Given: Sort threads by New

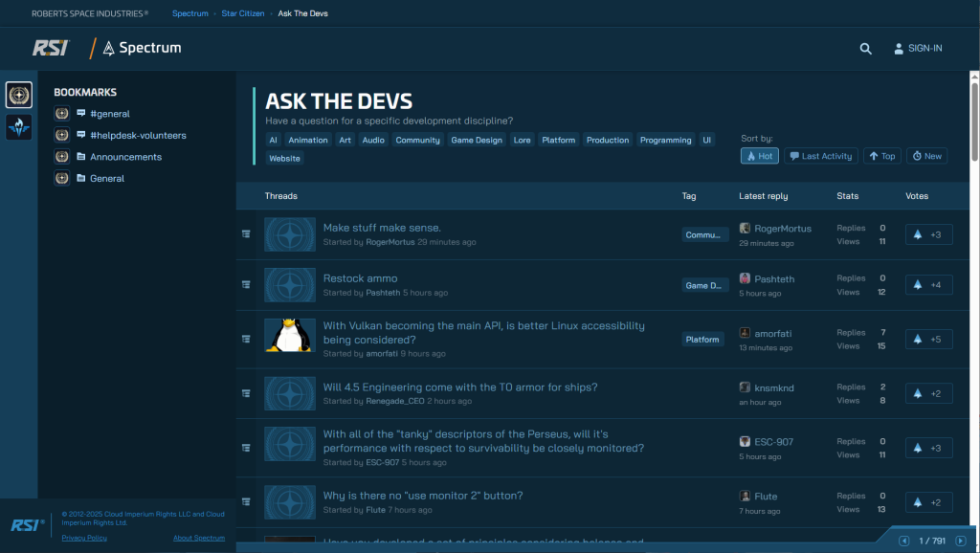Looking at the screenshot, I should tap(925, 156).
